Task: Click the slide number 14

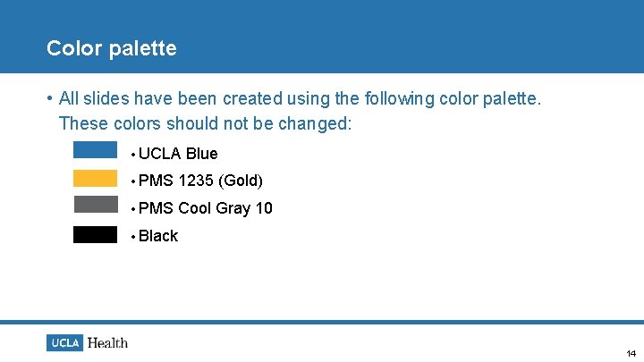Action: (x=631, y=353)
